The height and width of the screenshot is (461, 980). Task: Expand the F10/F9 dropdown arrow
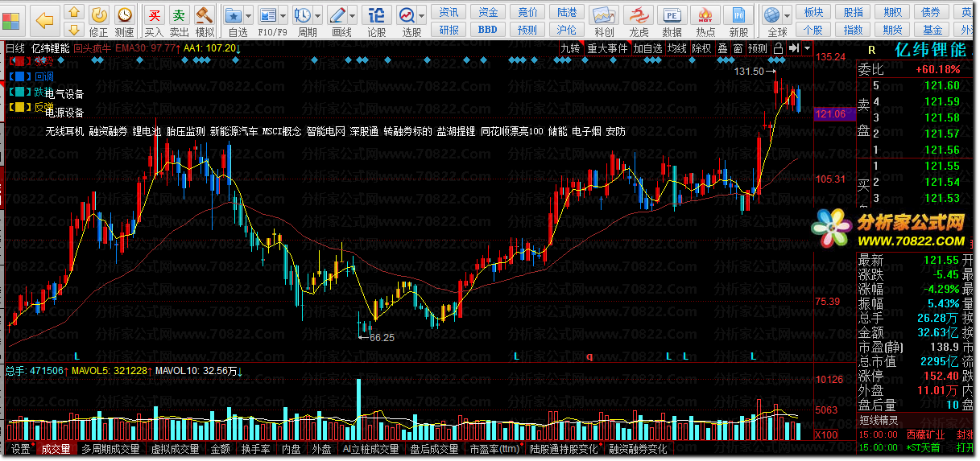click(x=283, y=14)
